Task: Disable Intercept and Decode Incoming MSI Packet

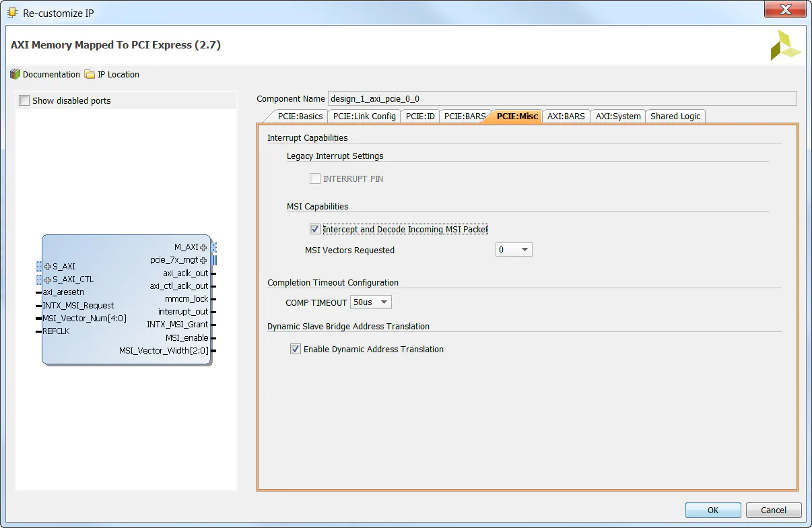Action: point(314,229)
